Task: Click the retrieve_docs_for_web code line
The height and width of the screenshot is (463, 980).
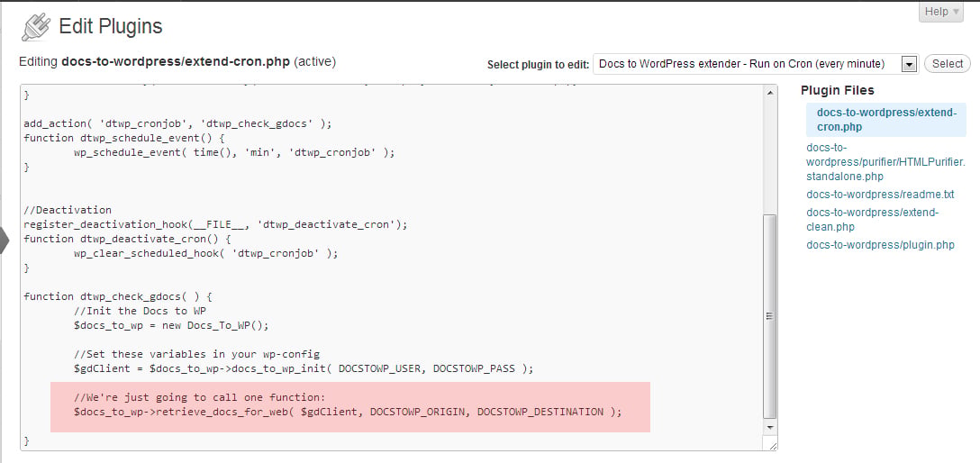Action: [x=348, y=412]
